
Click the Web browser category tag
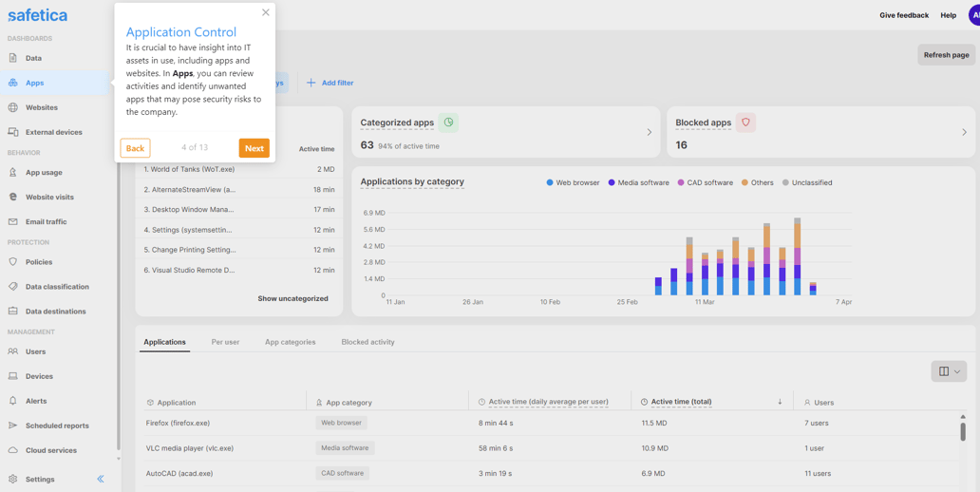(x=341, y=423)
